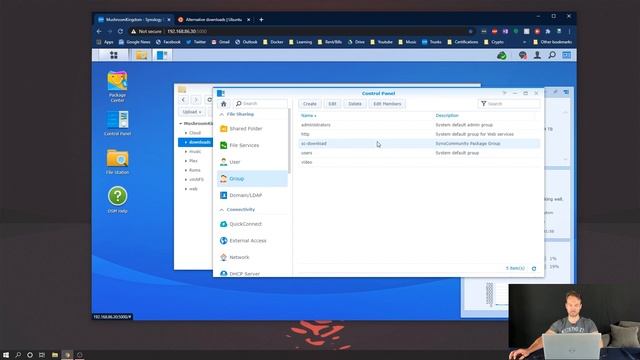The image size is (640, 360).
Task: Switch to the Ubuntu download tab
Action: (x=214, y=20)
